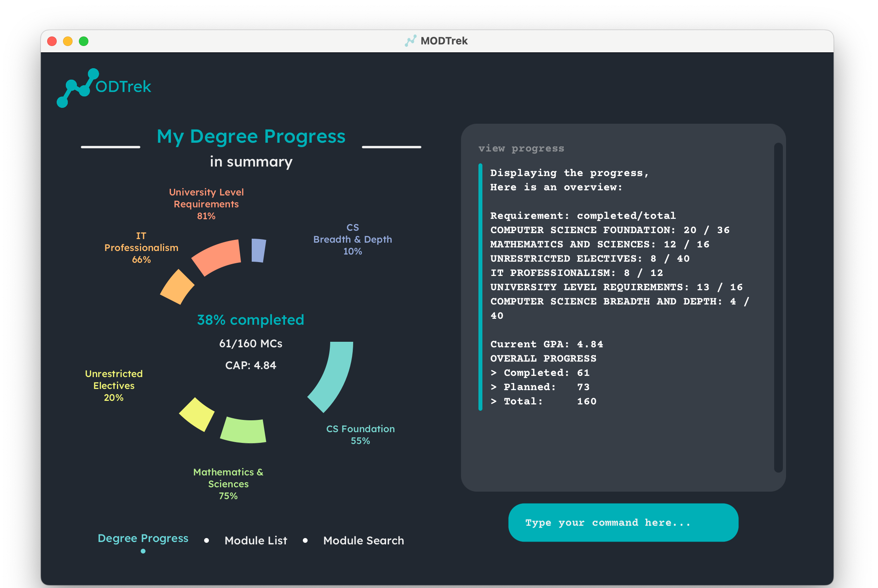Maximize the MODTrek window with the green button
The width and height of the screenshot is (878, 588).
tap(84, 41)
